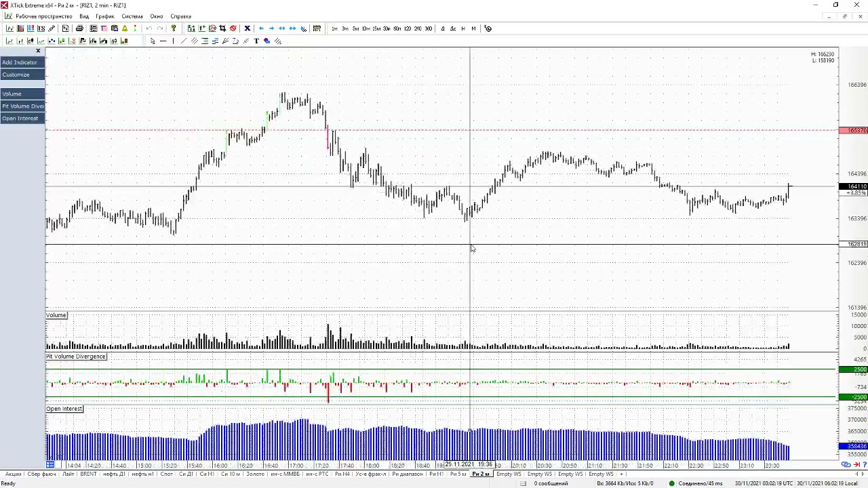This screenshot has height=488, width=868.
Task: Open the Вид menu
Action: (84, 16)
